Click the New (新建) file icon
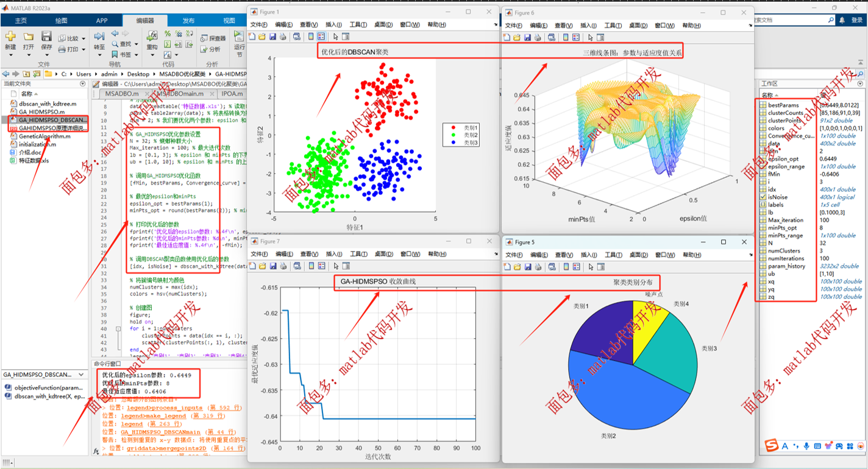Screen dimensions: 868x469 click(x=10, y=37)
